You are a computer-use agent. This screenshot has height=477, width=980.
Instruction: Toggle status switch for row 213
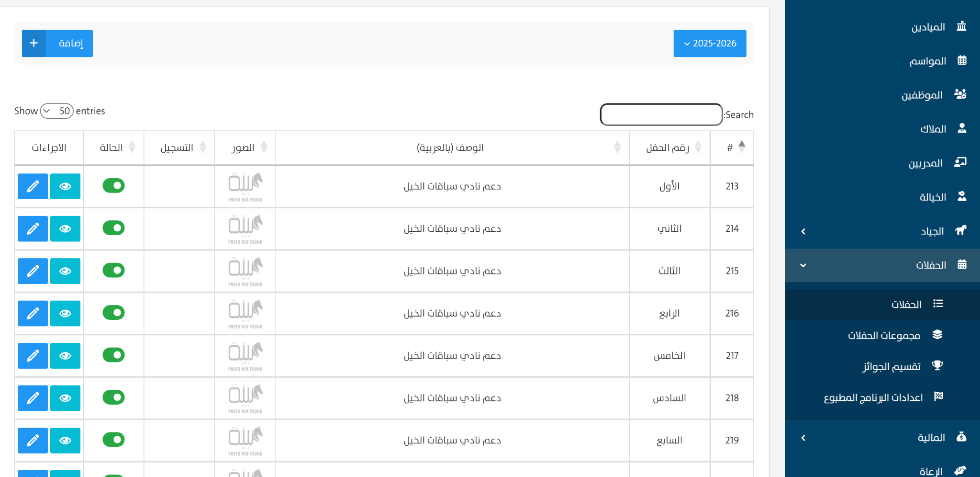pos(113,185)
